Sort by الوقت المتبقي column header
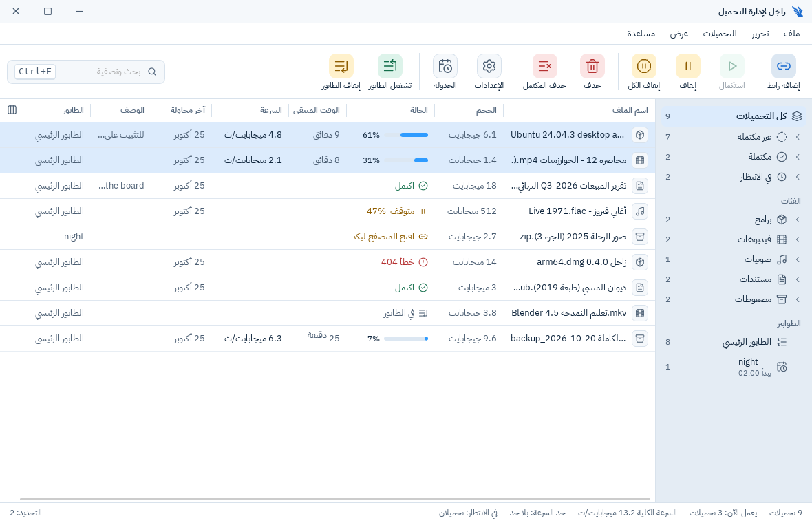812x523 pixels. [317, 110]
